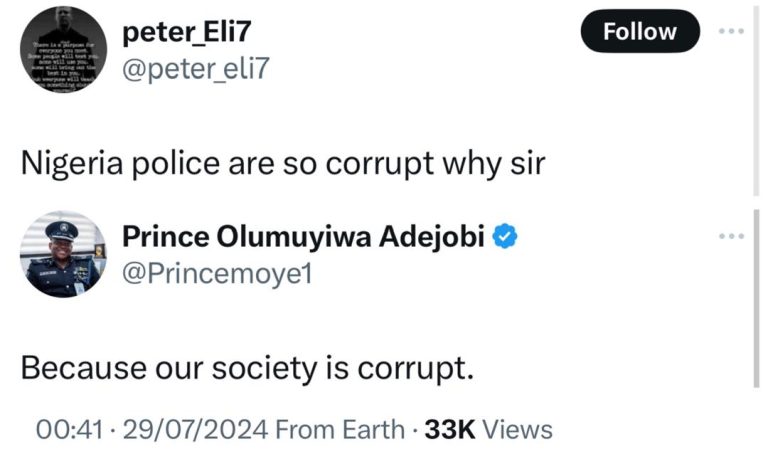Click Prince Olumuyiwa Adejobi's police avatar
The width and height of the screenshot is (768, 454).
click(x=63, y=254)
